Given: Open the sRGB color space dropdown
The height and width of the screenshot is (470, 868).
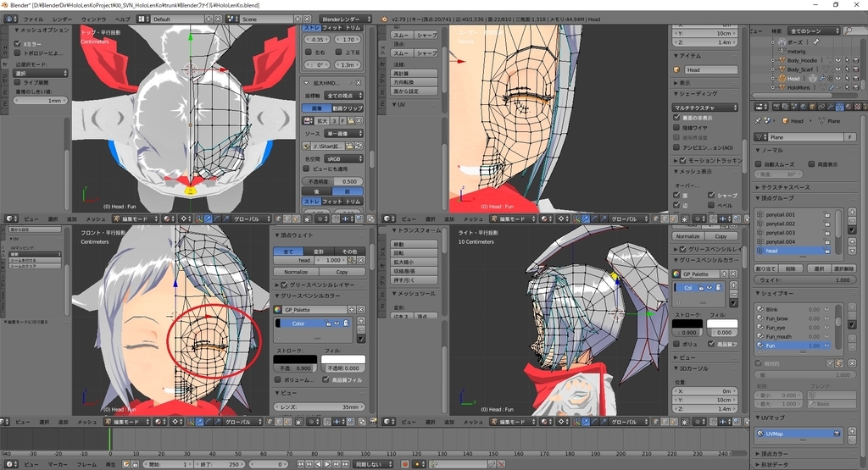Looking at the screenshot, I should point(344,158).
